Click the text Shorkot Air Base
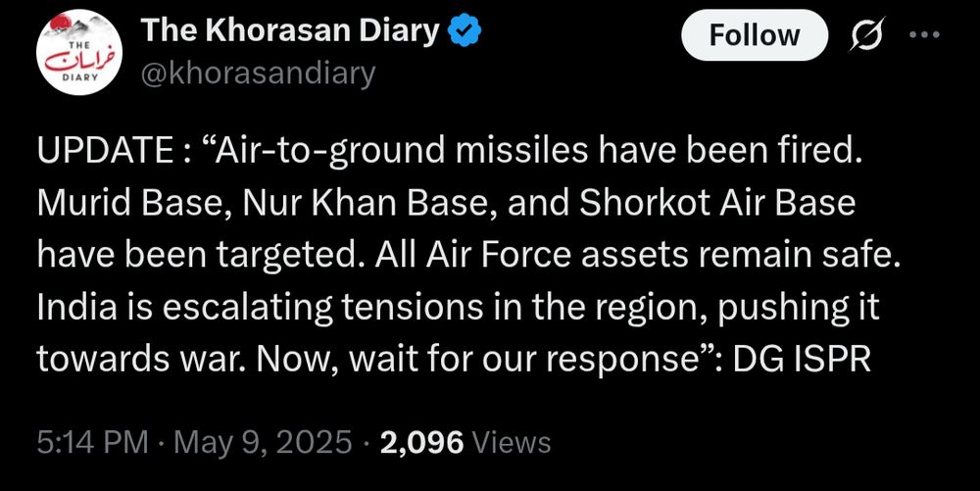The image size is (980, 491). pyautogui.click(x=717, y=204)
